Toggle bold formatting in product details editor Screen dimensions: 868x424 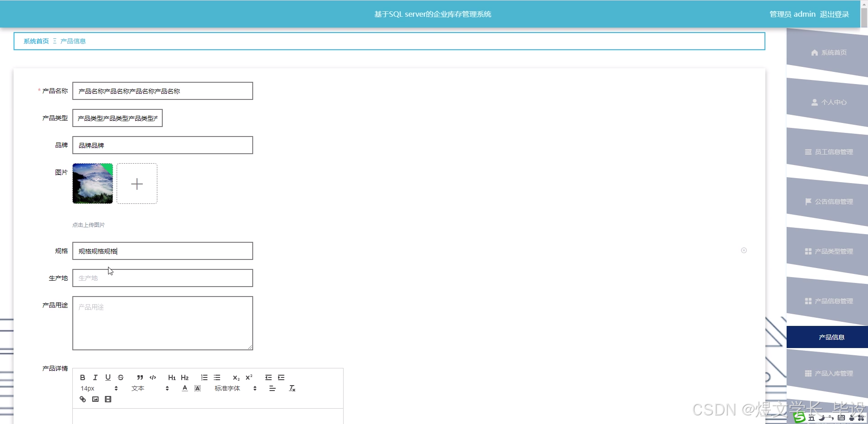coord(83,377)
